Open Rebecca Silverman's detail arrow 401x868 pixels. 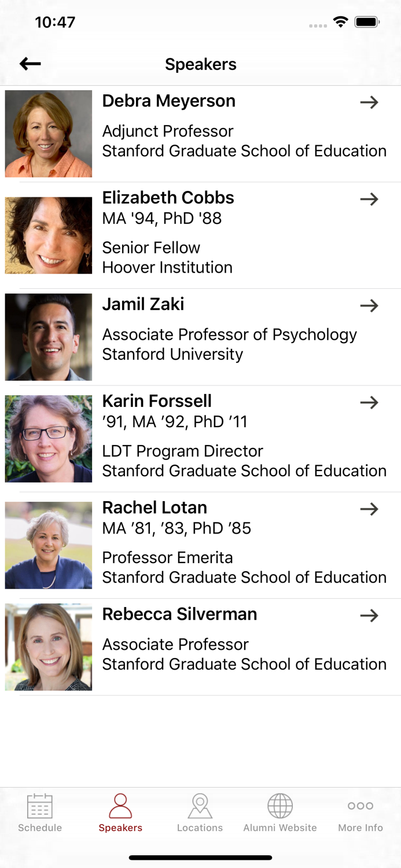click(x=369, y=615)
